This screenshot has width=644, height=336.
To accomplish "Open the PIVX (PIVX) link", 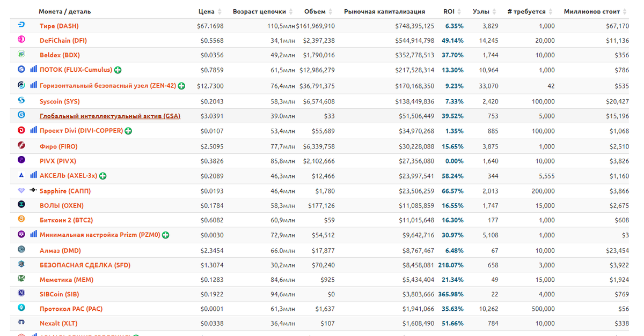I will 58,161.
